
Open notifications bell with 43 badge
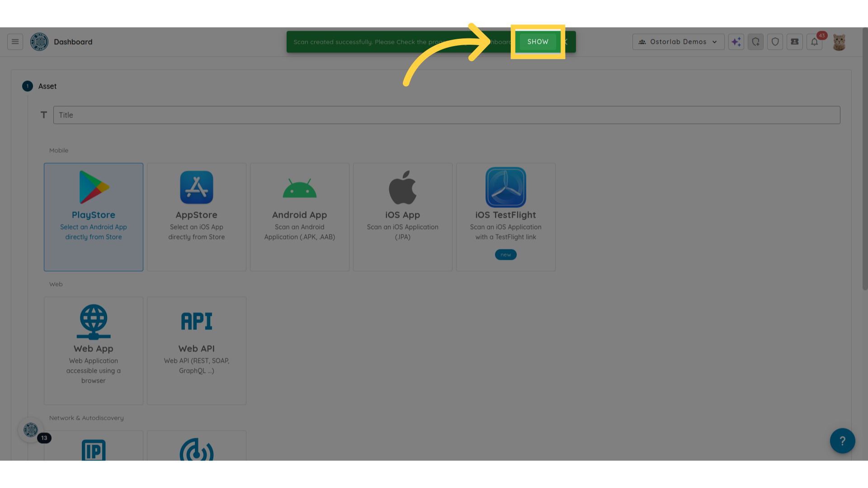pos(814,42)
